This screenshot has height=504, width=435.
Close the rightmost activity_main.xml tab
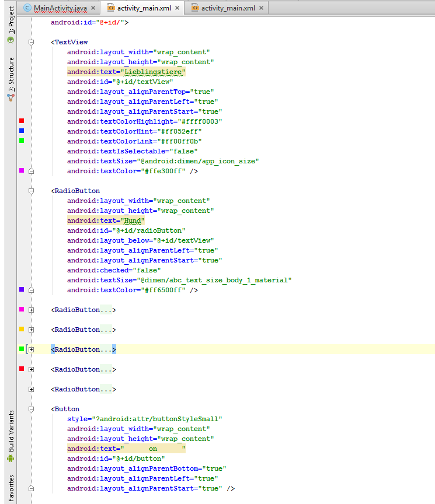[261, 8]
